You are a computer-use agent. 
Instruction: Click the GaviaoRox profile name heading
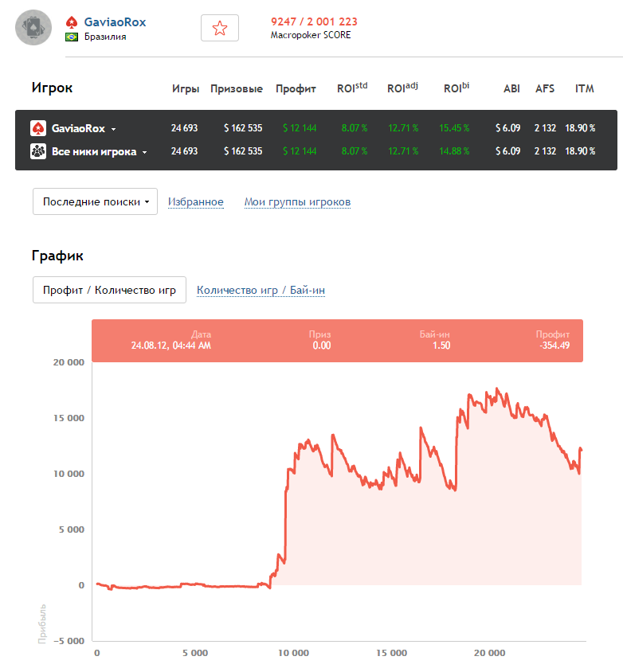coord(115,22)
